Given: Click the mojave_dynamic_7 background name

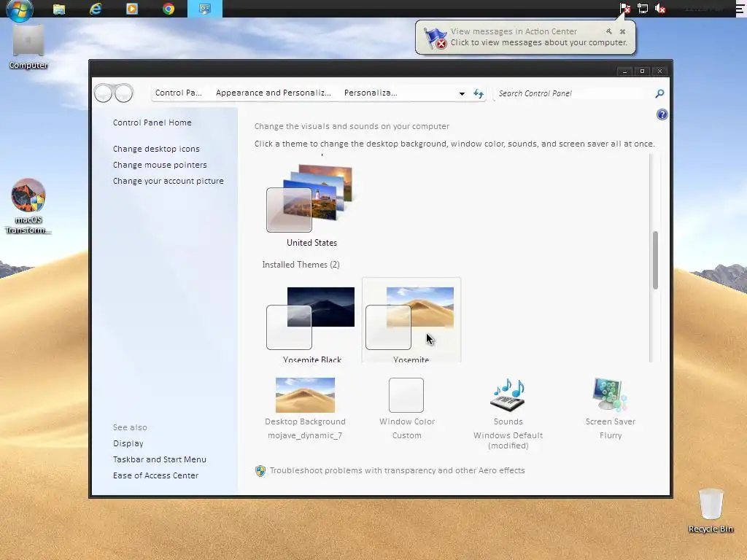Looking at the screenshot, I should click(x=305, y=435).
